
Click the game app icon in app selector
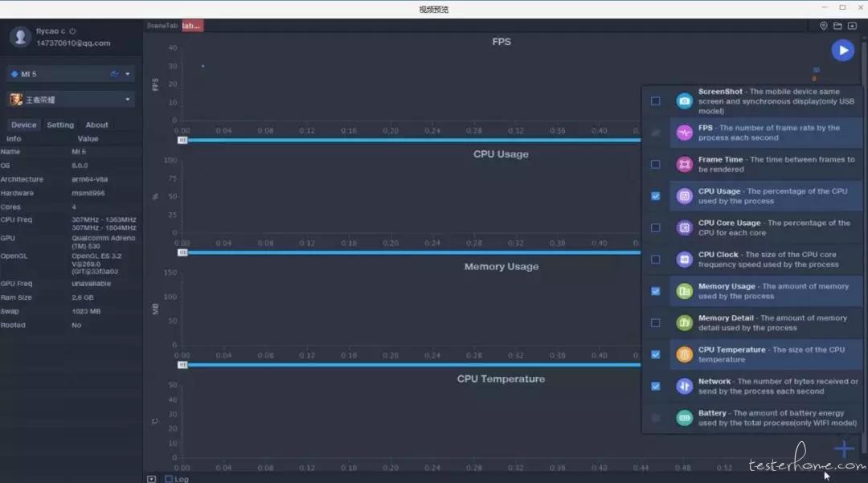16,100
